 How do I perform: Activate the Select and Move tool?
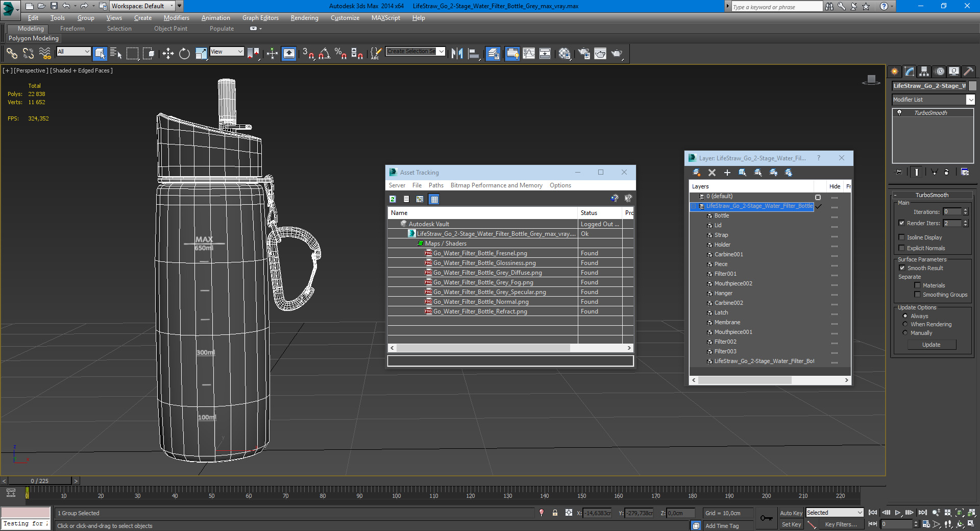[x=168, y=53]
